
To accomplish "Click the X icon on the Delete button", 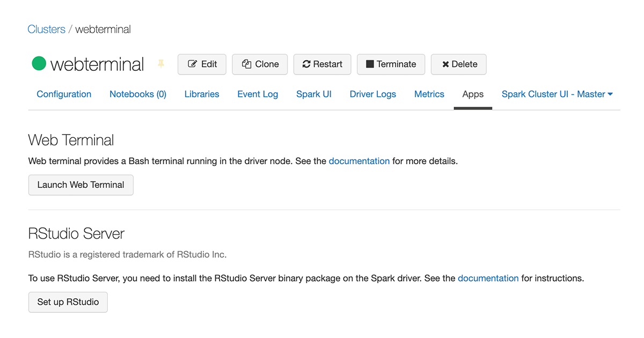I will [x=444, y=64].
